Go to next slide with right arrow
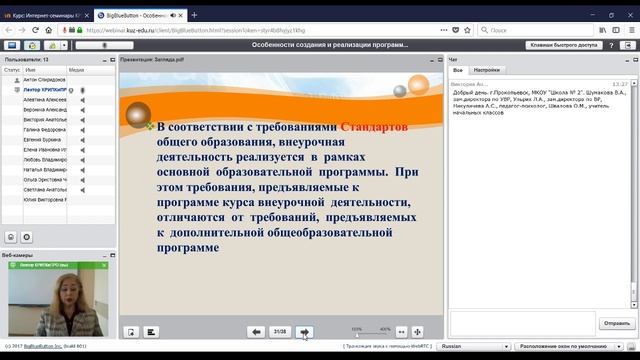640x360 pixels. [x=304, y=332]
